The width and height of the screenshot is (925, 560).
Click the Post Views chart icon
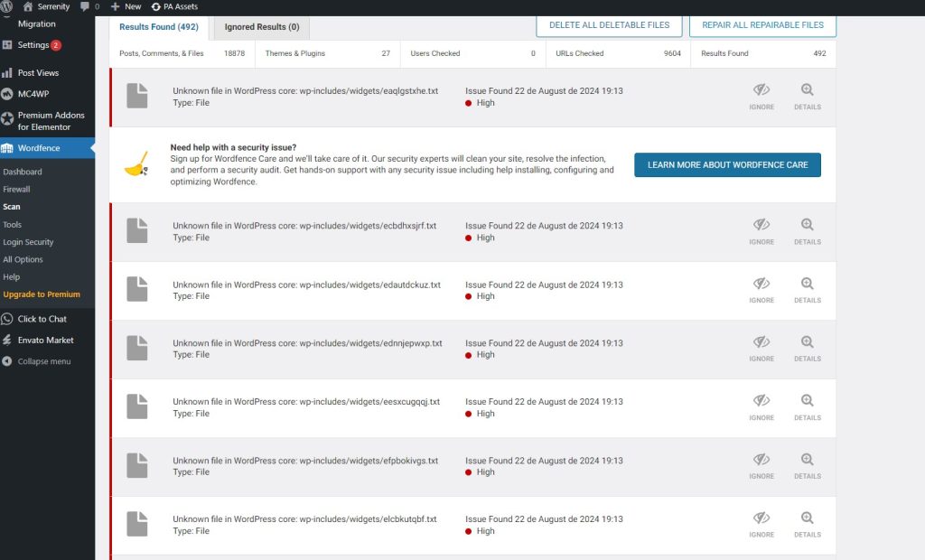[x=7, y=72]
